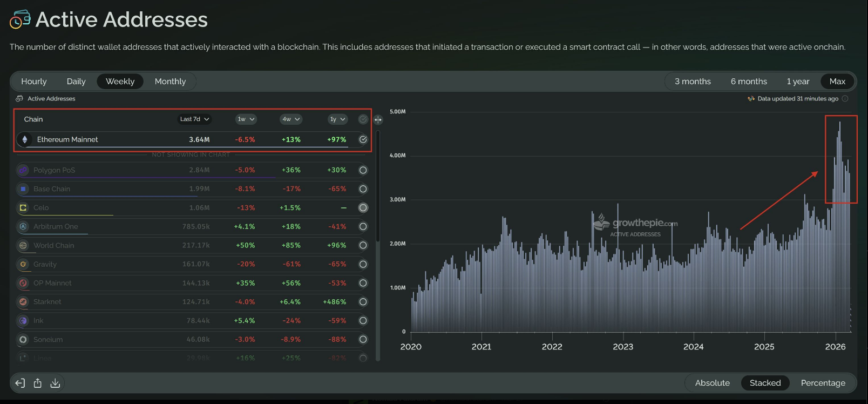
Task: Enable Base Chain in the chart
Action: coord(363,189)
